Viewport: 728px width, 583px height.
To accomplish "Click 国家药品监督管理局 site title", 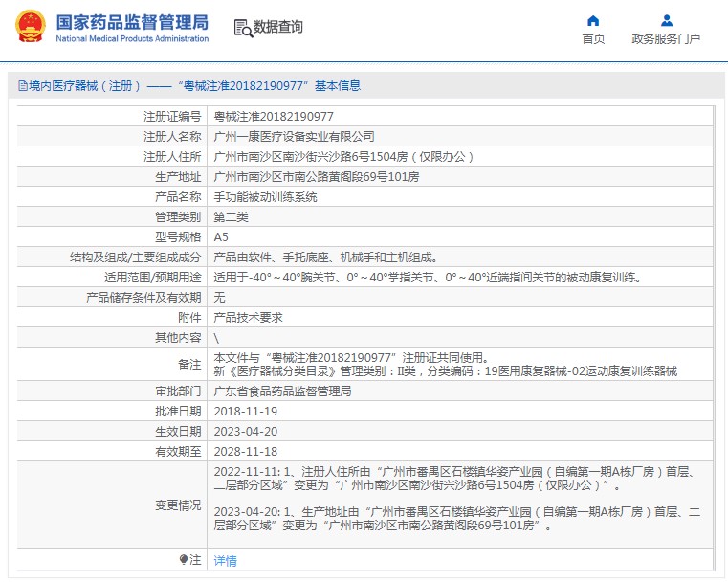I will pyautogui.click(x=132, y=22).
